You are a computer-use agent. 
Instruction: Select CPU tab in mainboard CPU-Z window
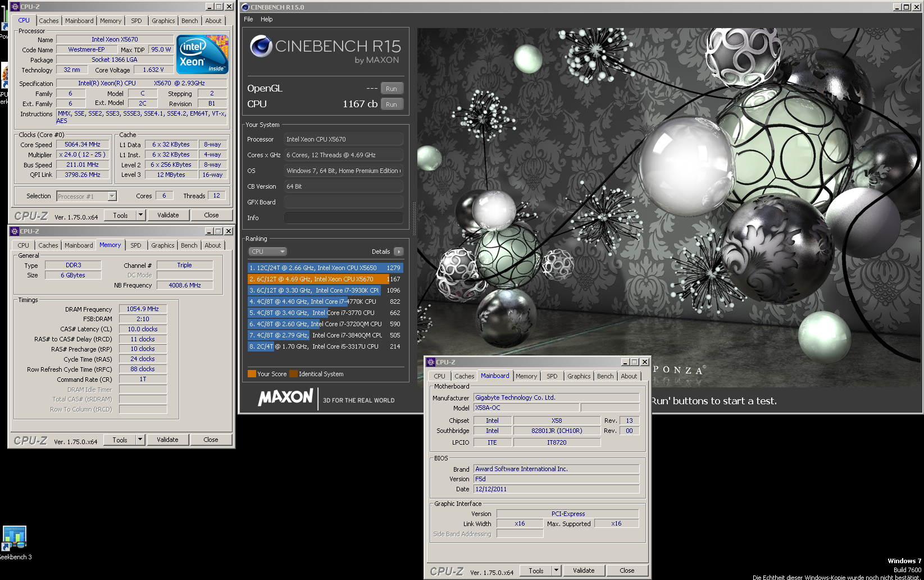tap(440, 376)
